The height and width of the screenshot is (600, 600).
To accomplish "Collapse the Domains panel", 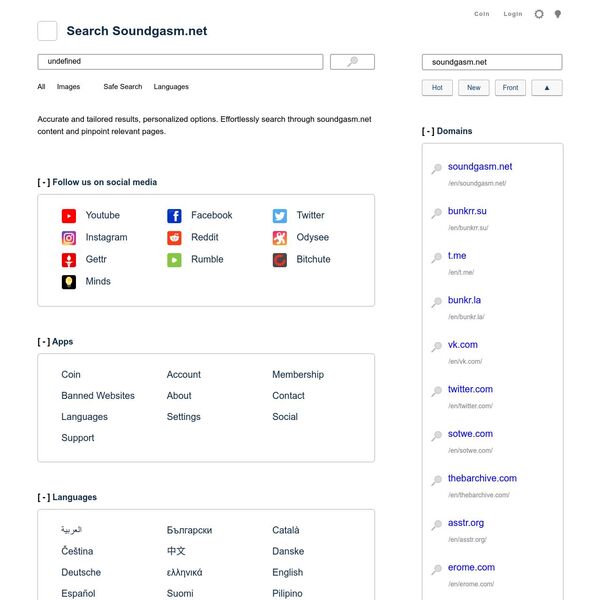I will (428, 131).
